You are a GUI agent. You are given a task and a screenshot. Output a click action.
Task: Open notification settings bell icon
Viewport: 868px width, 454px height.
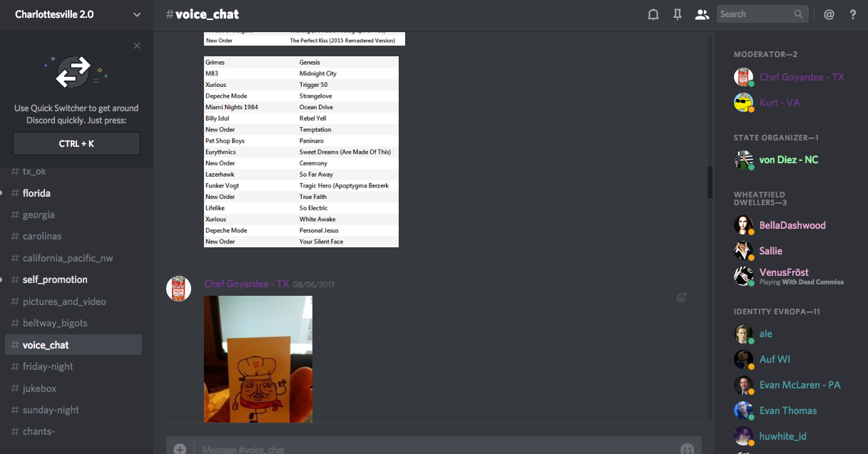click(x=653, y=14)
